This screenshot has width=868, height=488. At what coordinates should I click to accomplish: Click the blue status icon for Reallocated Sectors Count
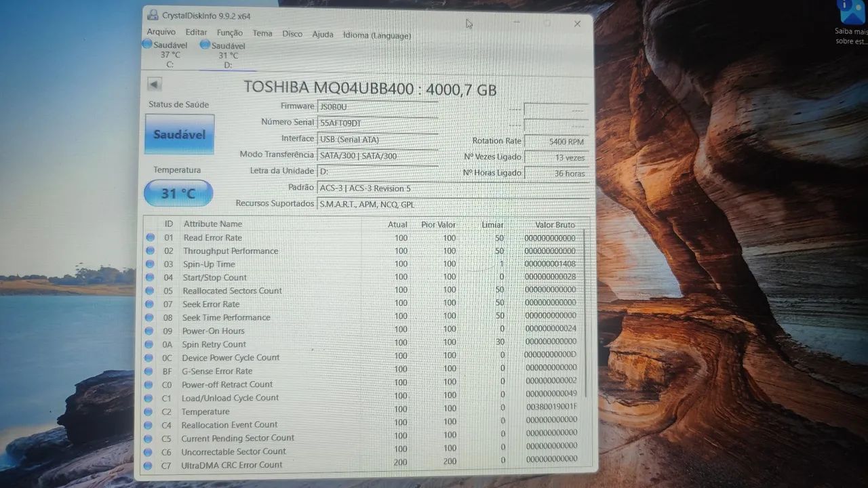coord(149,291)
